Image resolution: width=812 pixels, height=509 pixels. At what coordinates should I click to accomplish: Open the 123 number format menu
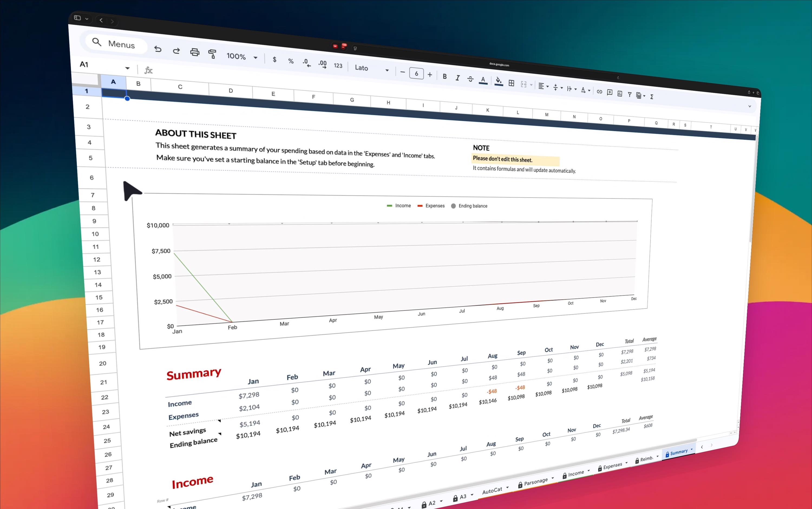click(x=338, y=66)
